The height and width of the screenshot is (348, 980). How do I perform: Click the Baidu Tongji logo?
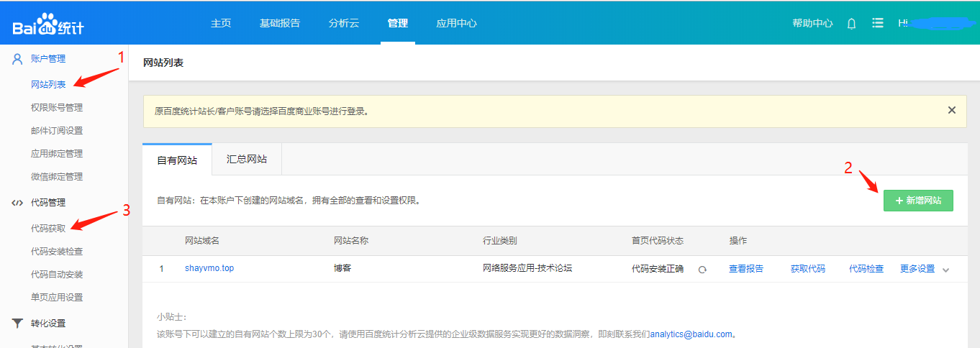(x=48, y=24)
